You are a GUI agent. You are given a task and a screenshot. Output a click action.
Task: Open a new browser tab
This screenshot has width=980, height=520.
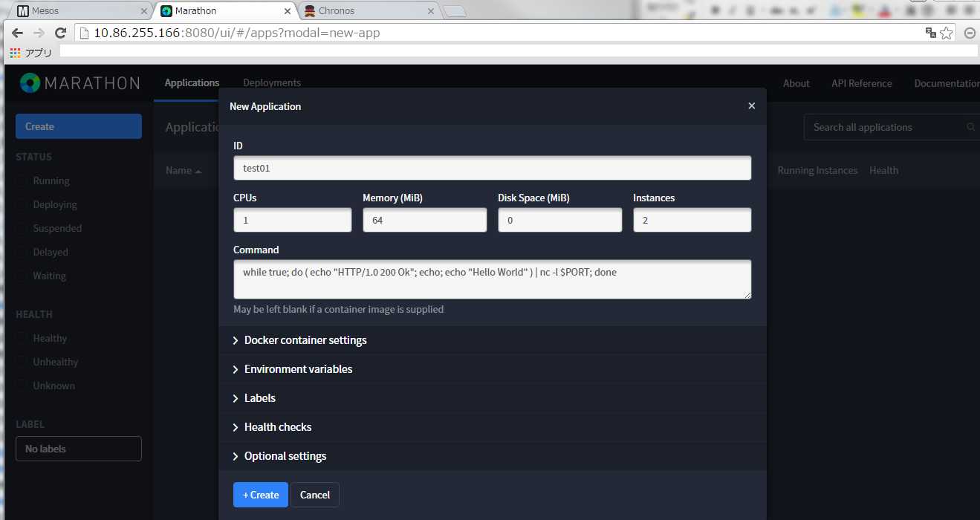click(x=455, y=11)
